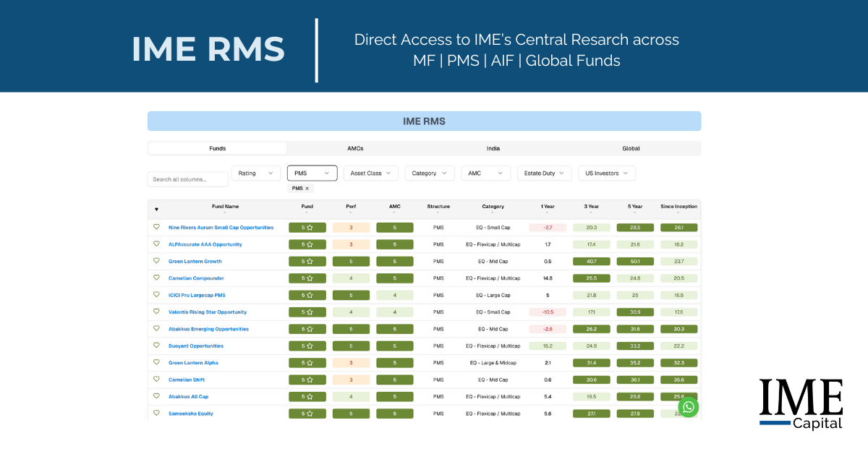Click IME Capital logo
This screenshot has width=868, height=454.
[x=801, y=403]
